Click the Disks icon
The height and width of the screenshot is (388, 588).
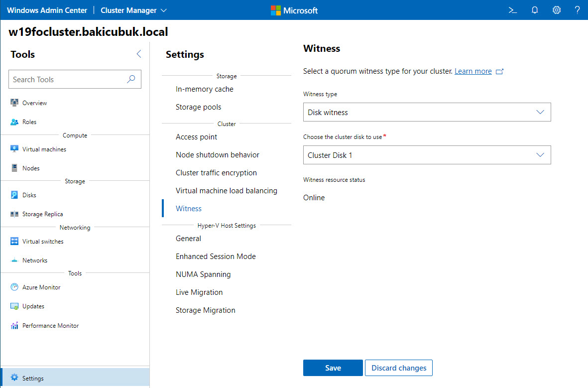pos(14,195)
